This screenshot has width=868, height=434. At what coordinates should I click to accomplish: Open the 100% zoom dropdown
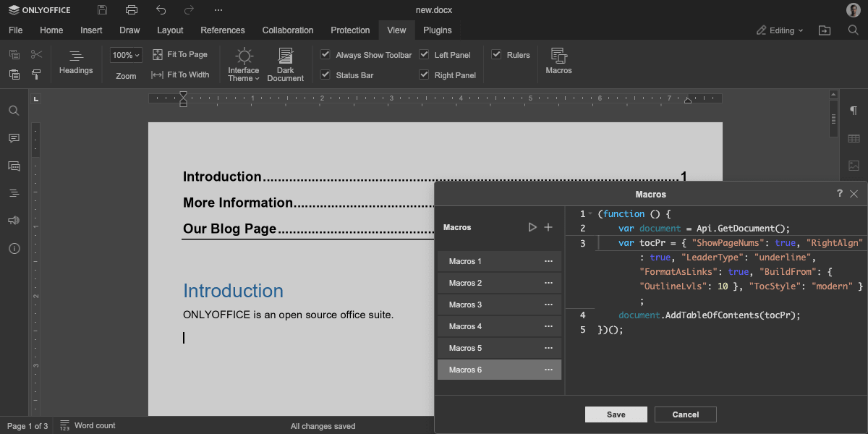click(x=126, y=55)
